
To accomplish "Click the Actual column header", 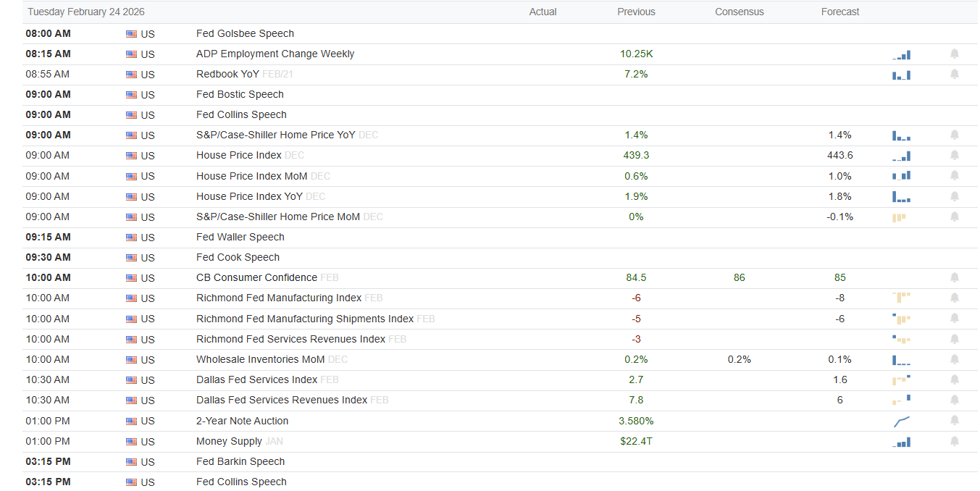I will click(x=543, y=12).
